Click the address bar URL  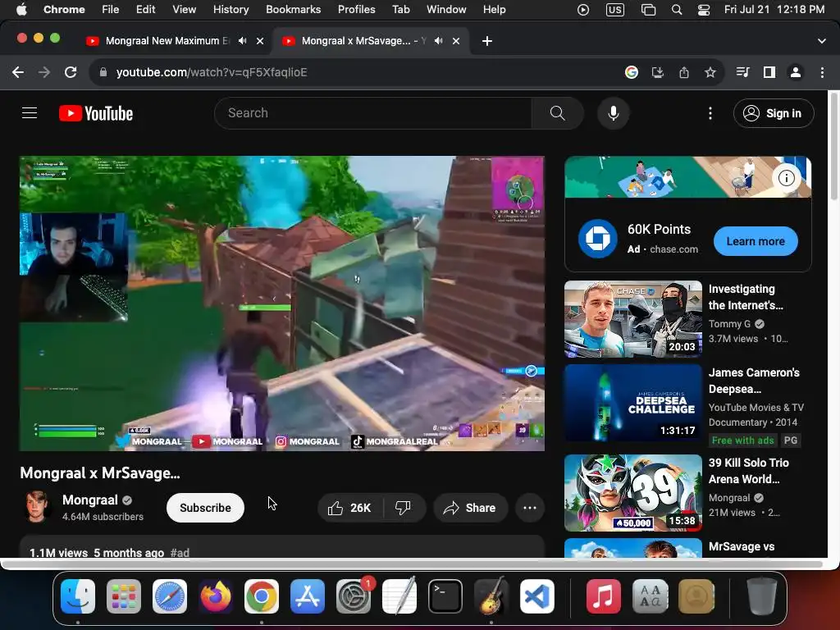tap(212, 72)
